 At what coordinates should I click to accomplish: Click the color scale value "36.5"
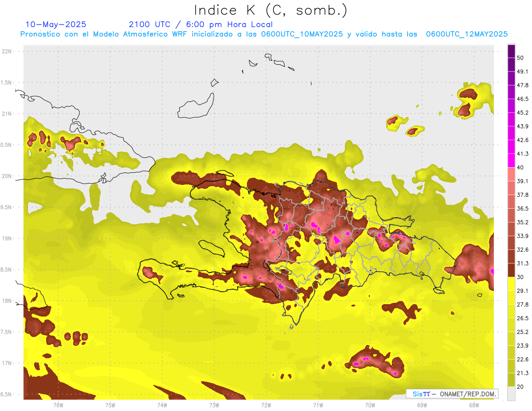point(523,209)
